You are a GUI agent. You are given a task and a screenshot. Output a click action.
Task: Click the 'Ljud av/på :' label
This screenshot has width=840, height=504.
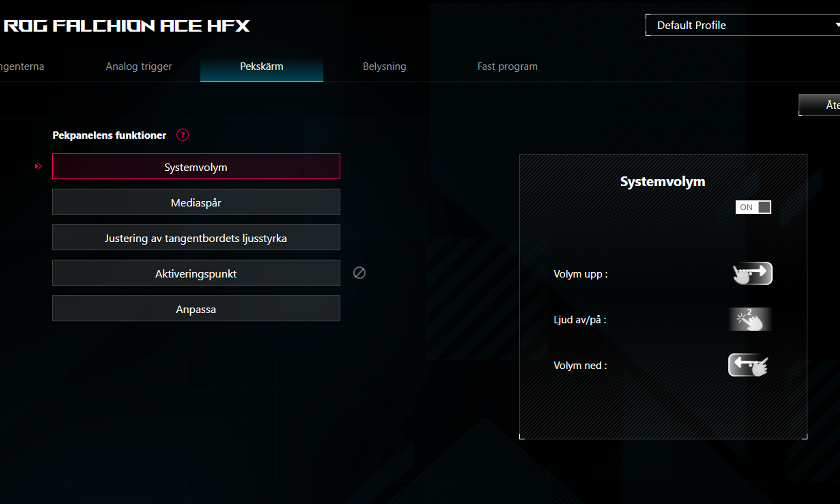[580, 320]
